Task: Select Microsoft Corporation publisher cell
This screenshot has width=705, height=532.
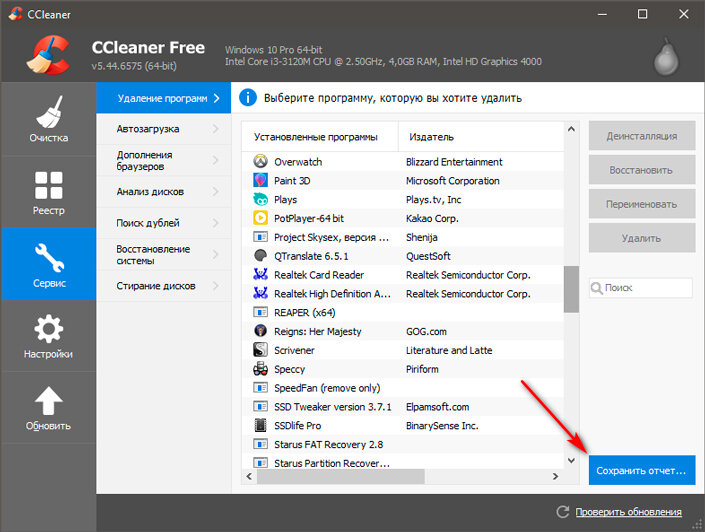Action: 453,181
